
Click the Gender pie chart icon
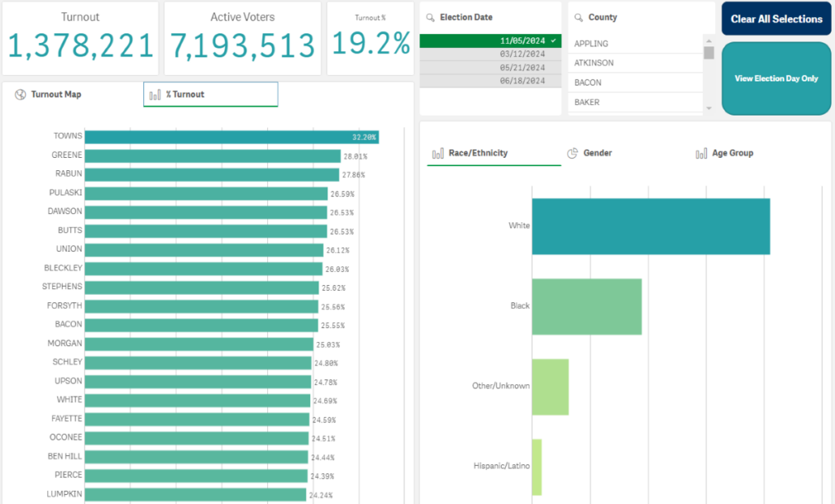click(573, 153)
